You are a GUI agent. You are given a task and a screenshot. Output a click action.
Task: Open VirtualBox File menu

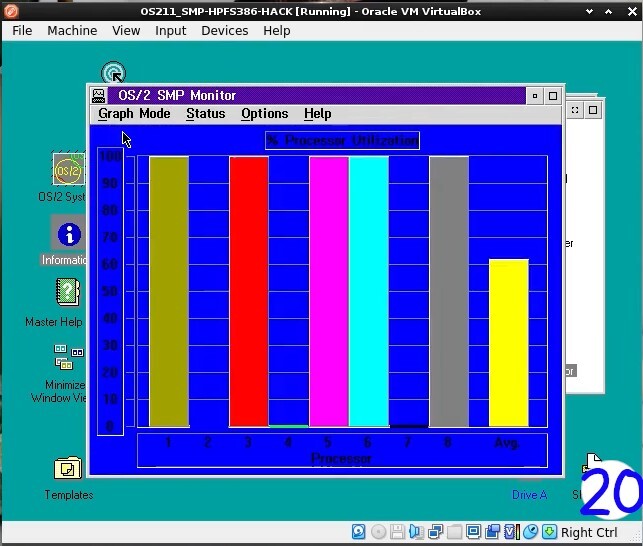pos(22,31)
